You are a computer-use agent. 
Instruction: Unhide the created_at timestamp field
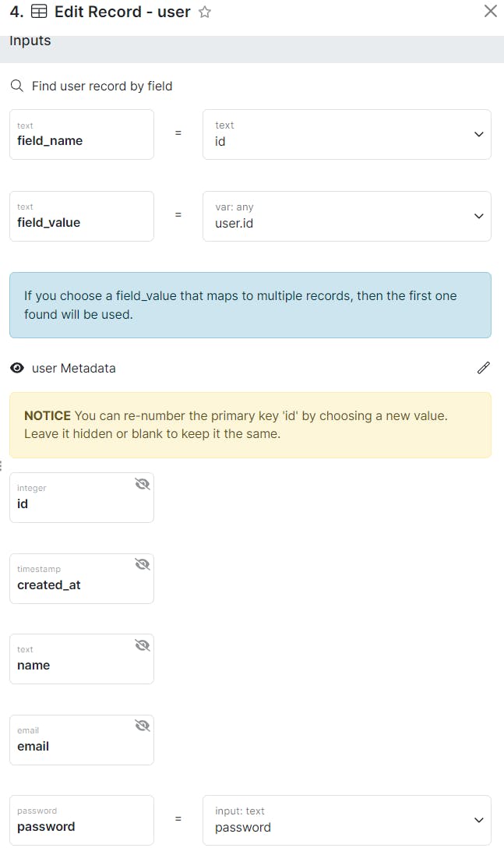pyautogui.click(x=142, y=564)
